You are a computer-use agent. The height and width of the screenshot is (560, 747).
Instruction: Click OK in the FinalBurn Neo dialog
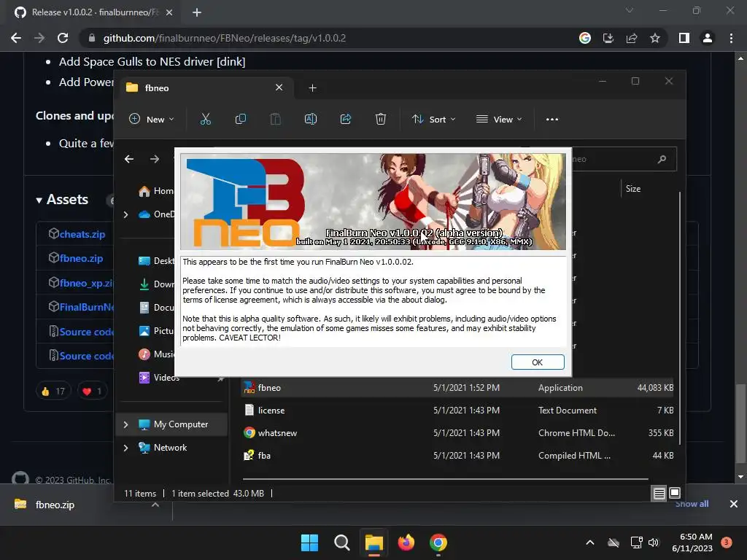click(x=538, y=362)
